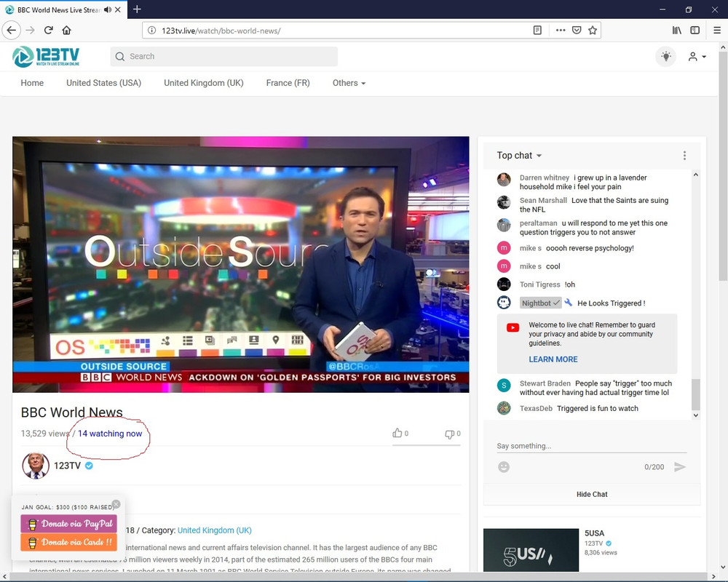This screenshot has height=582, width=728.
Task: Send the chat message arrow
Action: click(x=680, y=467)
